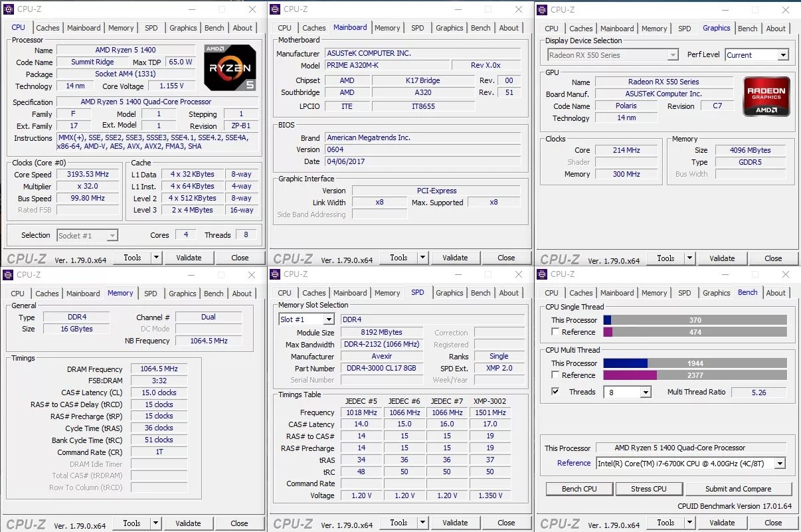801x532 pixels.
Task: Click the Max Bandwidth DDR4-2132 field
Action: pos(381,344)
